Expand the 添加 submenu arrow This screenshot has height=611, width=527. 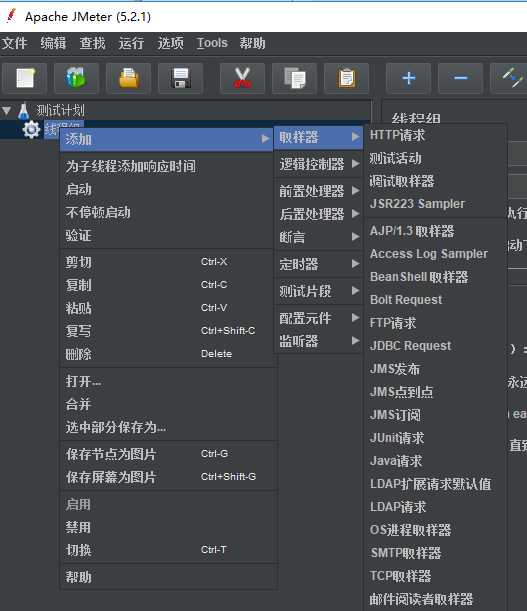[265, 139]
